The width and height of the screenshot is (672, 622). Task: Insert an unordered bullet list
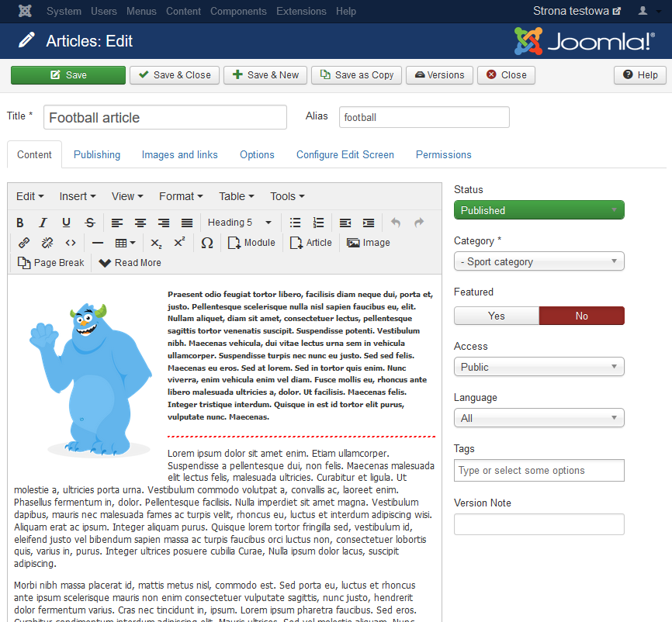pos(296,223)
